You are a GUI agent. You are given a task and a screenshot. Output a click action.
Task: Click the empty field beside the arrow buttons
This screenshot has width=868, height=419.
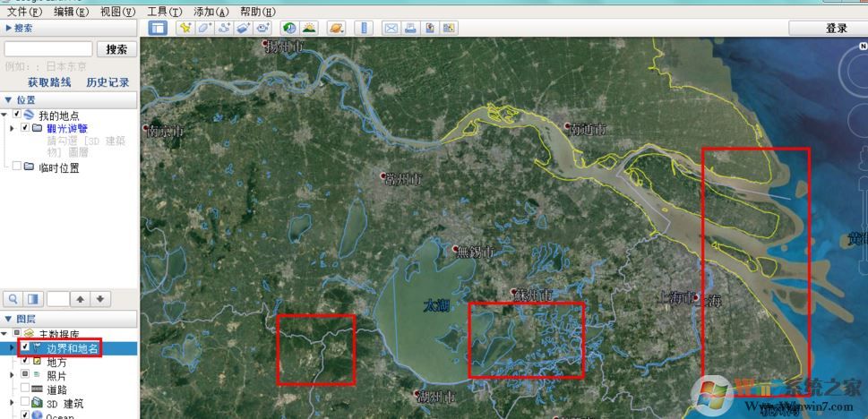(x=58, y=299)
